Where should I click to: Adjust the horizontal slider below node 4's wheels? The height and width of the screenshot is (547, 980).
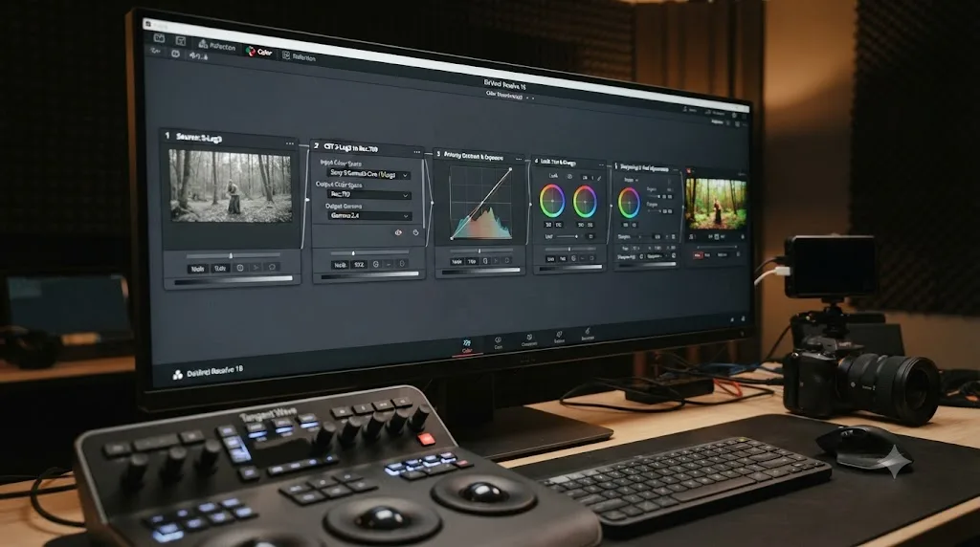pos(568,236)
